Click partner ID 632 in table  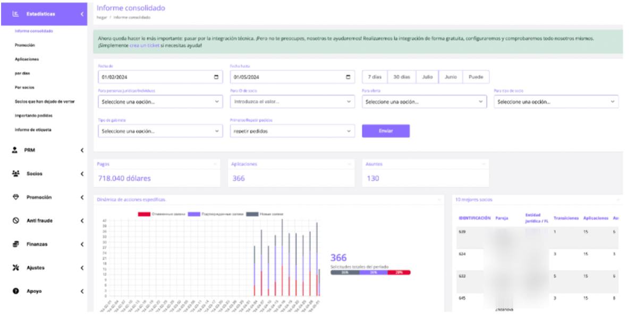(462, 276)
